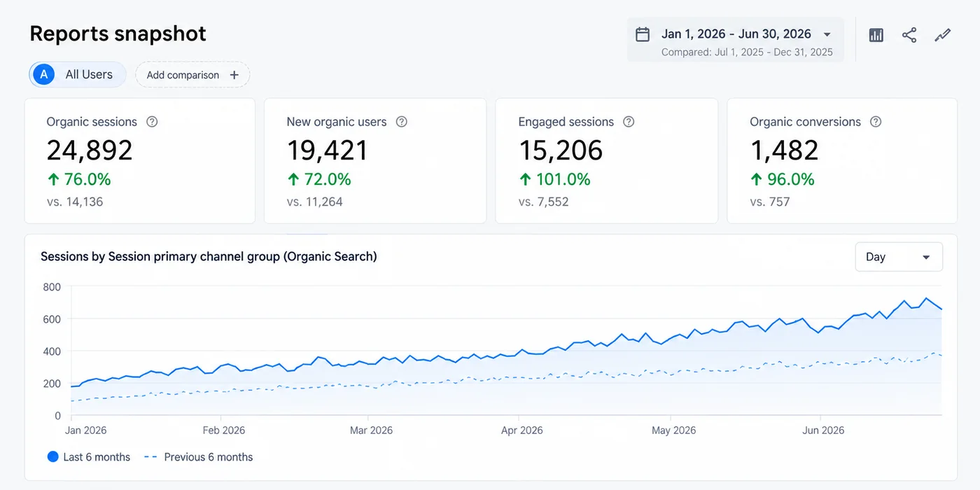Screen dimensions: 980x490
Task: Show help for Organic sessions metric
Action: point(152,122)
